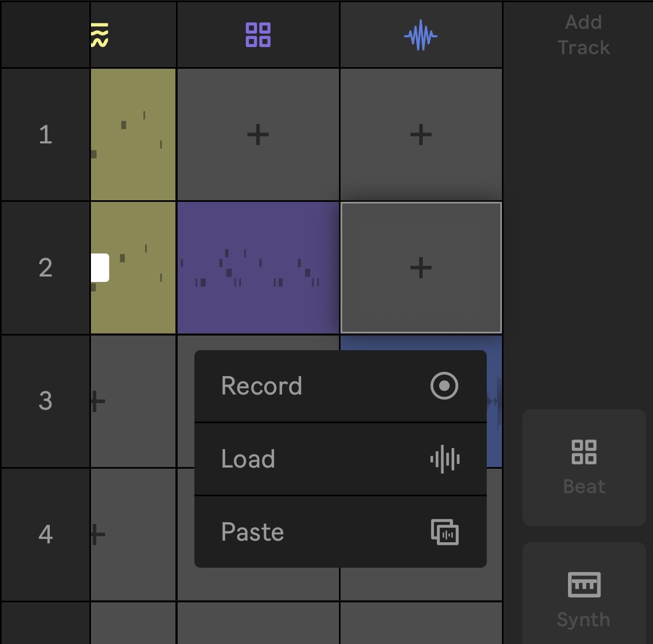Screen dimensions: 653x644
Task: Click the Load waveform icon
Action: click(x=445, y=459)
